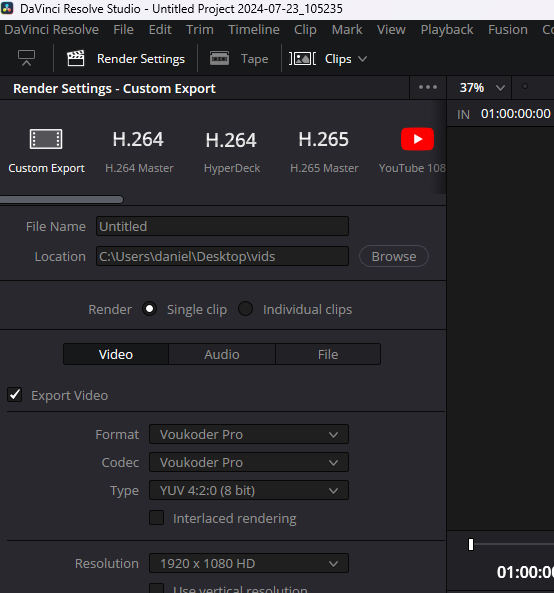The width and height of the screenshot is (554, 593).
Task: Select Single clip render option
Action: [149, 309]
